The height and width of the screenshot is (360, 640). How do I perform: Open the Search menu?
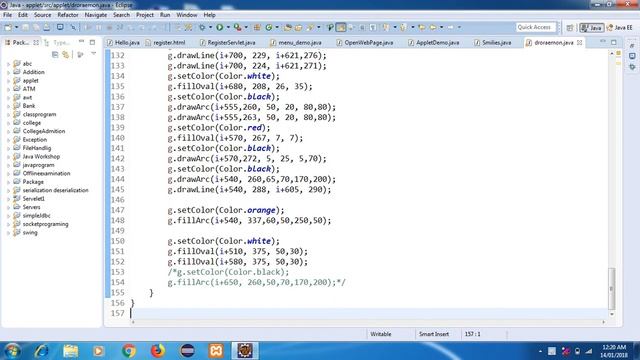point(121,15)
